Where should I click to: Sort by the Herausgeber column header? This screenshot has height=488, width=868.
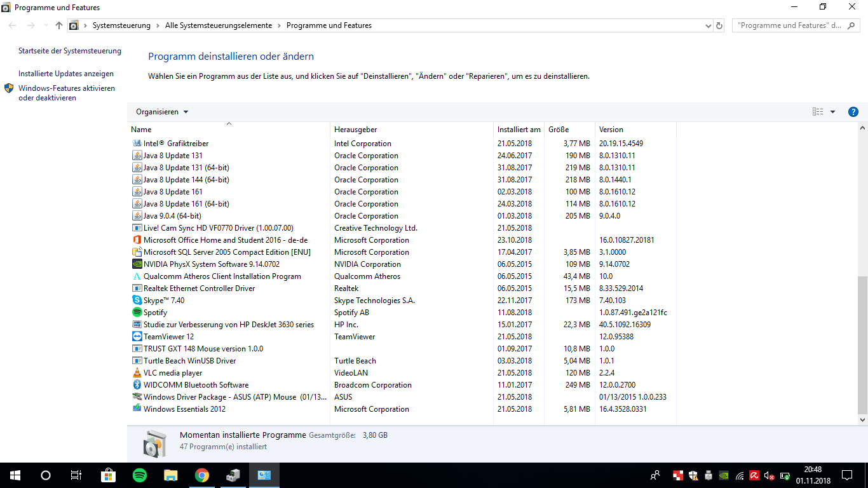pyautogui.click(x=412, y=129)
